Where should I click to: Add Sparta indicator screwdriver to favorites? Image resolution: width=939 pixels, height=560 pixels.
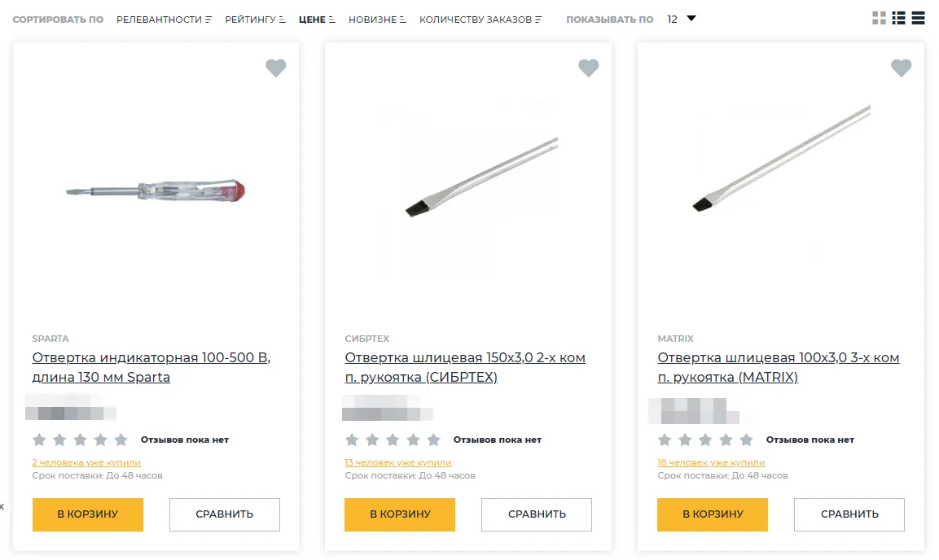[276, 68]
